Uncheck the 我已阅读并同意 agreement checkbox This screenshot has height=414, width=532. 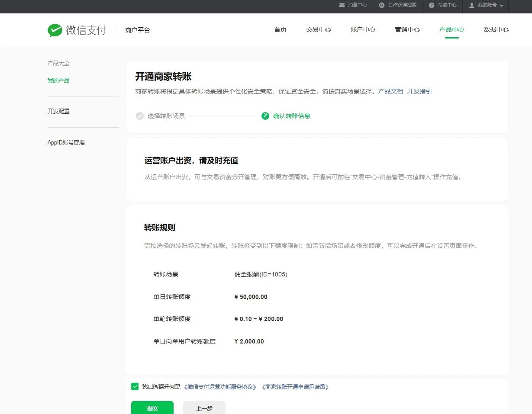[135, 386]
